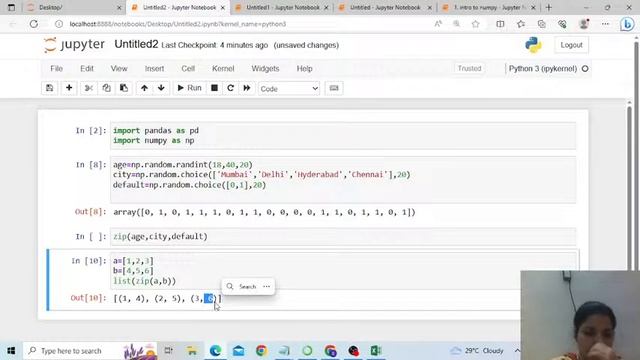Click the zip(age,city,default) code cell

click(x=343, y=237)
